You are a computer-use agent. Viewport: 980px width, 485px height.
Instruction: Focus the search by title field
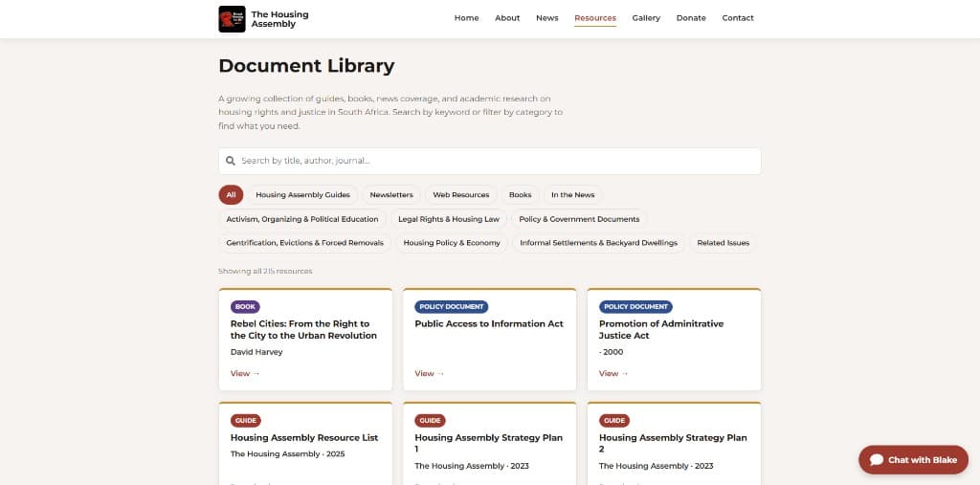pyautogui.click(x=490, y=161)
